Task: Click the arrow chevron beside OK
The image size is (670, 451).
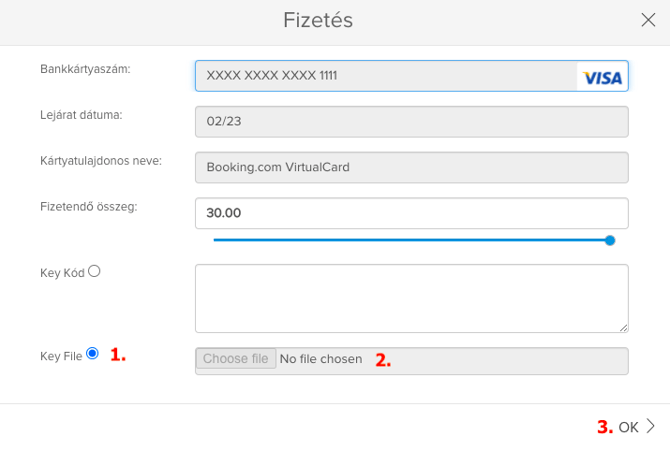Action: point(651,426)
